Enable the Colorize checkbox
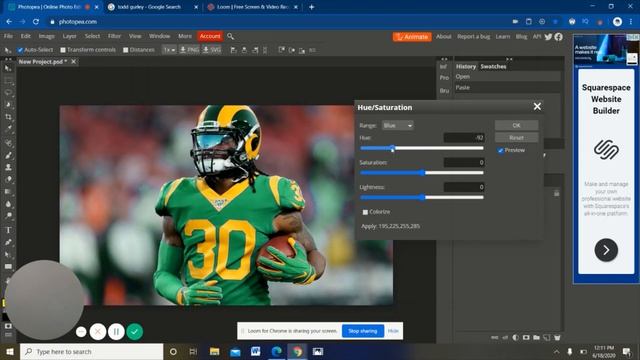640x360 pixels. coord(365,212)
